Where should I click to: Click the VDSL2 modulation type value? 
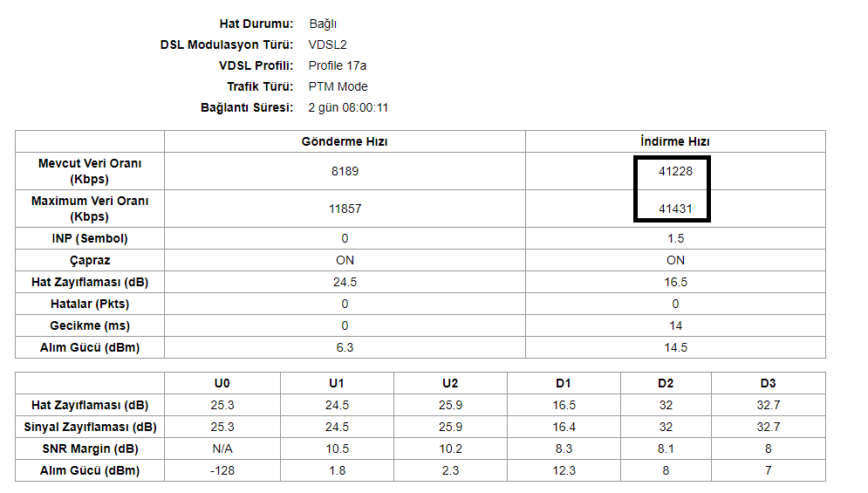tap(328, 45)
